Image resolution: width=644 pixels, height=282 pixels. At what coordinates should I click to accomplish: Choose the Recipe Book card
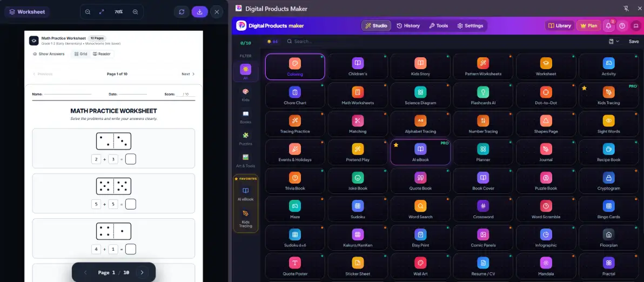pyautogui.click(x=609, y=152)
